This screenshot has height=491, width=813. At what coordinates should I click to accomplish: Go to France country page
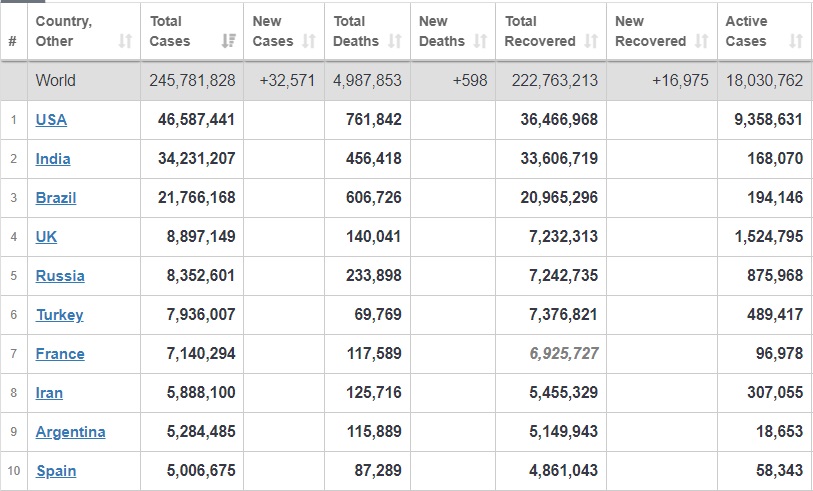pyautogui.click(x=60, y=354)
